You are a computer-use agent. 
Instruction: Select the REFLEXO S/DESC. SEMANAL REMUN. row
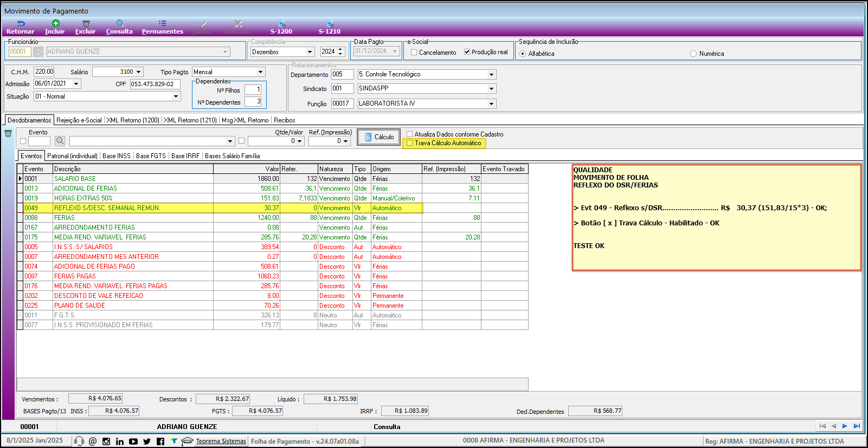[x=273, y=208]
